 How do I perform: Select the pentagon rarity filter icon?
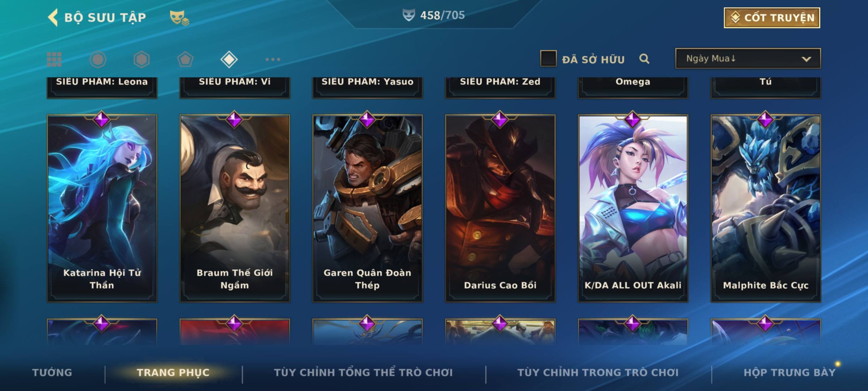(x=185, y=59)
